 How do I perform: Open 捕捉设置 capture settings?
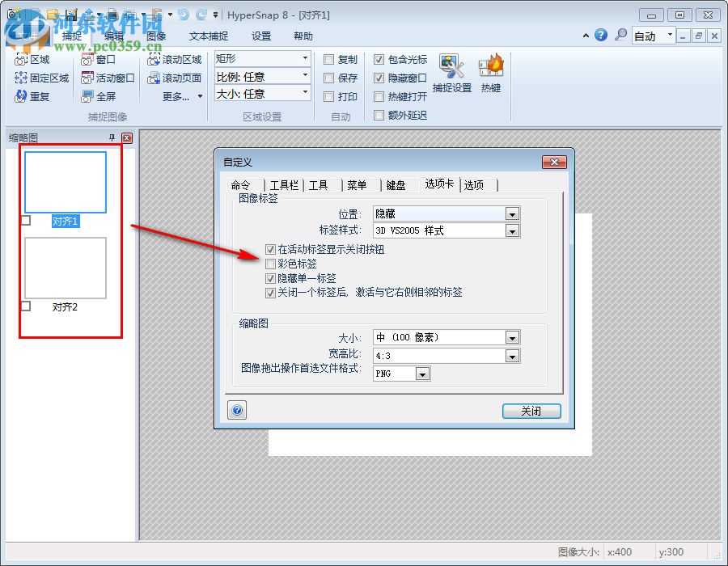tap(451, 73)
